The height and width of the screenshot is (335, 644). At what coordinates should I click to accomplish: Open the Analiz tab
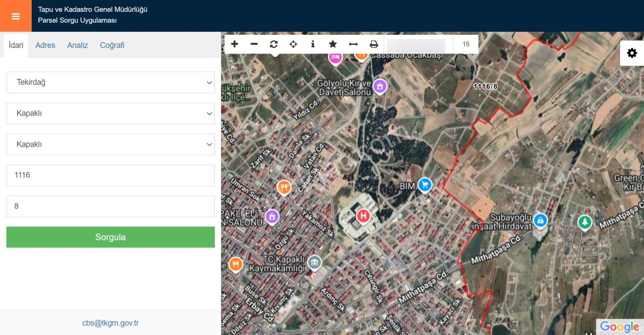77,45
